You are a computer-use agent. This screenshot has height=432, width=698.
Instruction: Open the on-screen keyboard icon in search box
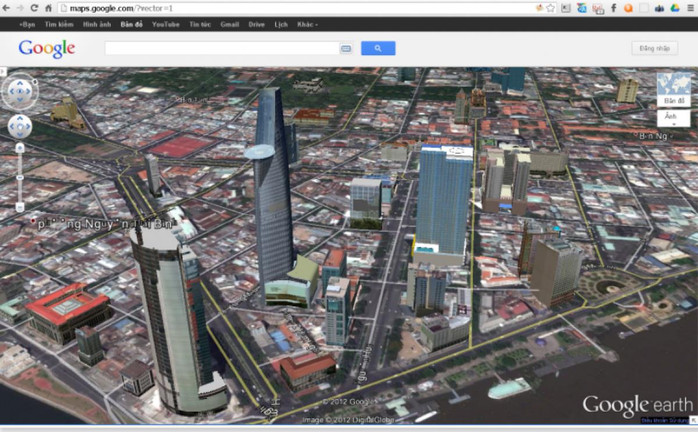pos(346,48)
